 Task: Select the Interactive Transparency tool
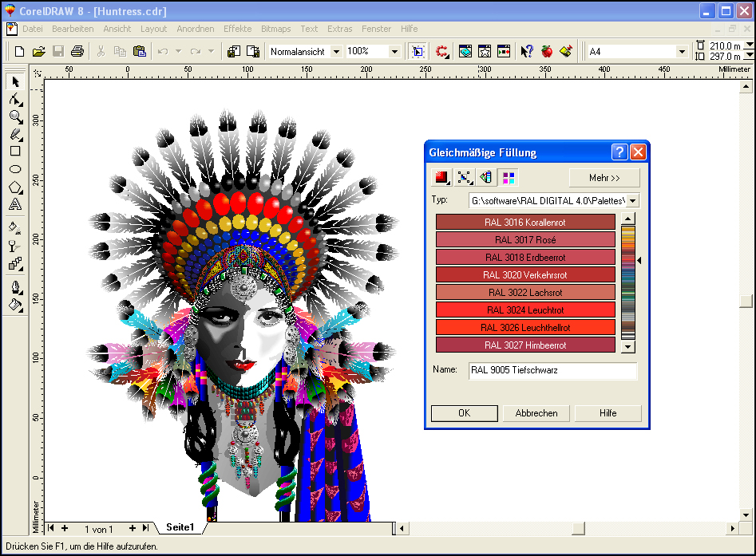point(15,246)
